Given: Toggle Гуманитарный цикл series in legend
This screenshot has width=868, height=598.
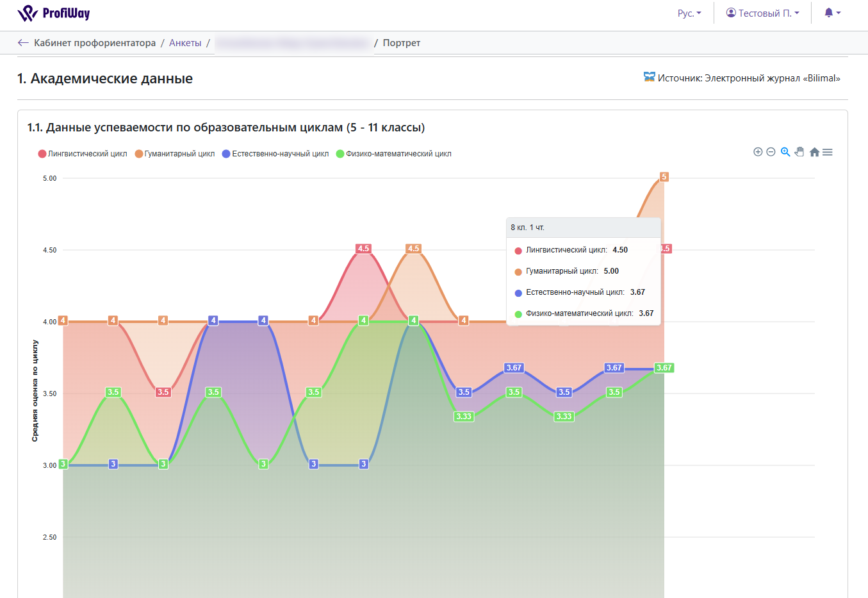Looking at the screenshot, I should point(175,154).
